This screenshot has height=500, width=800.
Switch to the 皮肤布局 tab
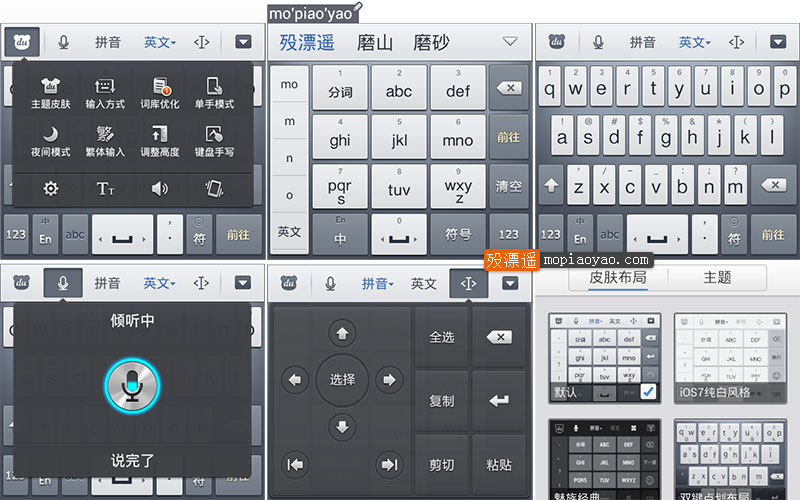pyautogui.click(x=618, y=278)
